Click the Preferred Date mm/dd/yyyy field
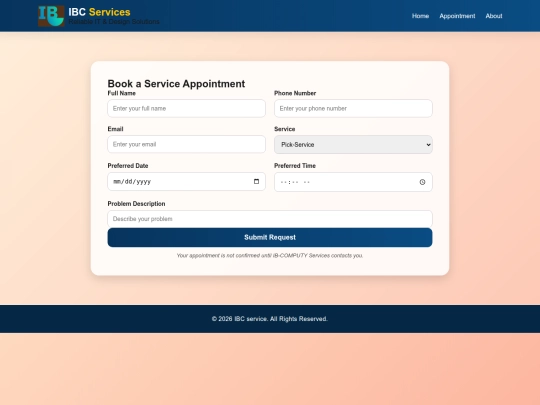The image size is (540, 405). point(186,181)
